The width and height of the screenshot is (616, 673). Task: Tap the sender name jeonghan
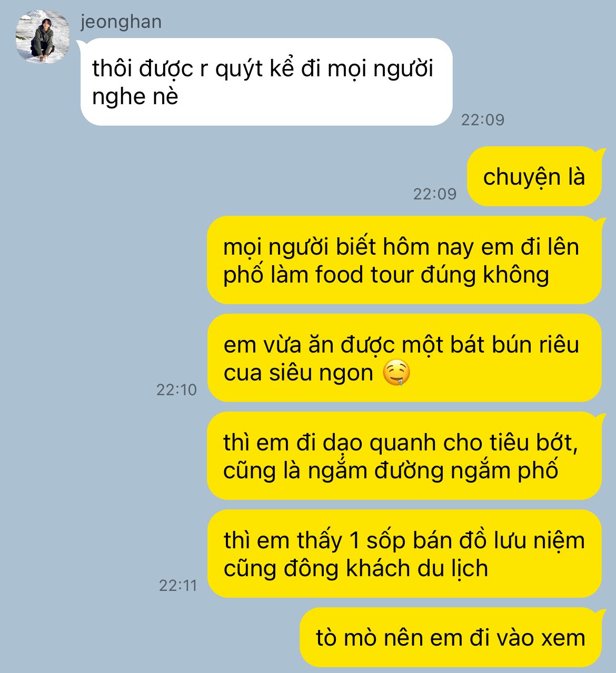point(121,22)
